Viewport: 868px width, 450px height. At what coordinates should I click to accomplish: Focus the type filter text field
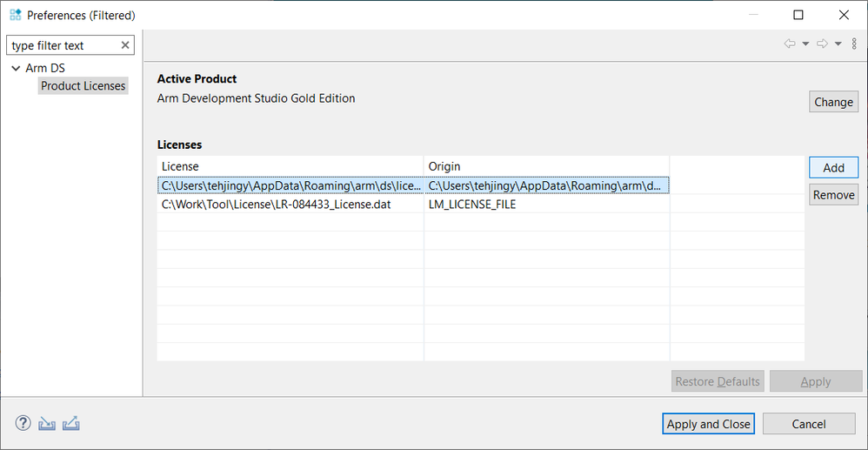(61, 45)
